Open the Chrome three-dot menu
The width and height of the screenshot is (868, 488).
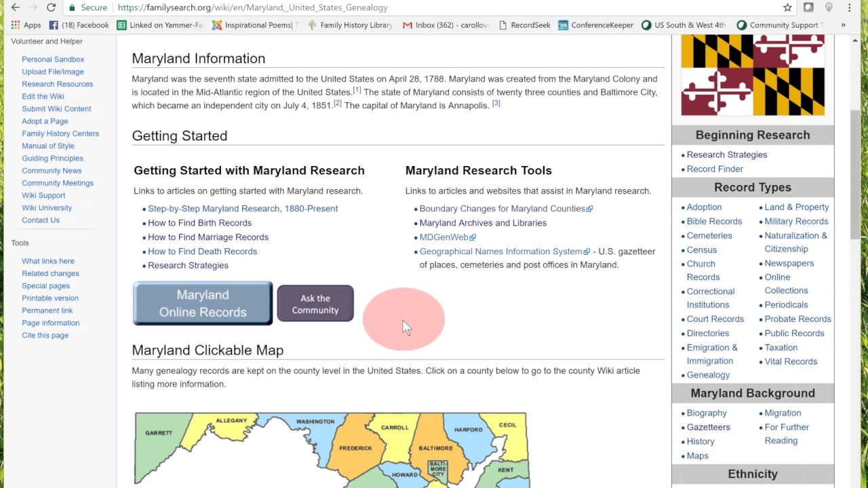click(849, 7)
